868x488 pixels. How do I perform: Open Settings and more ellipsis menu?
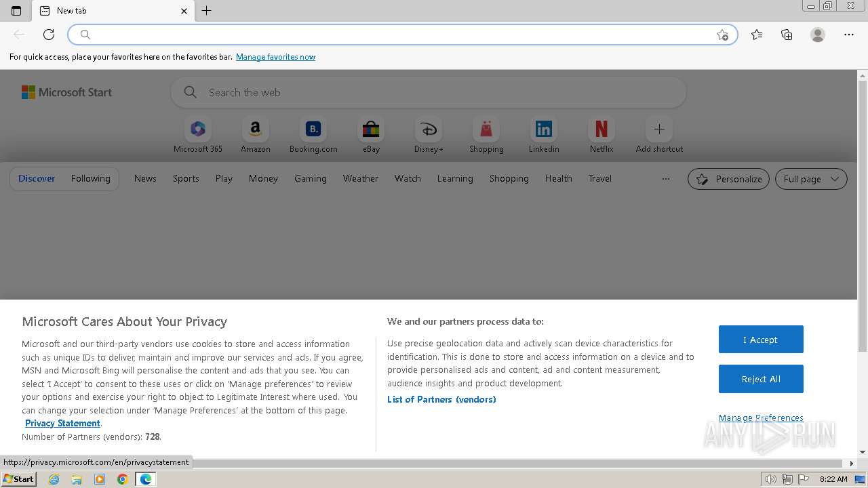(x=849, y=35)
